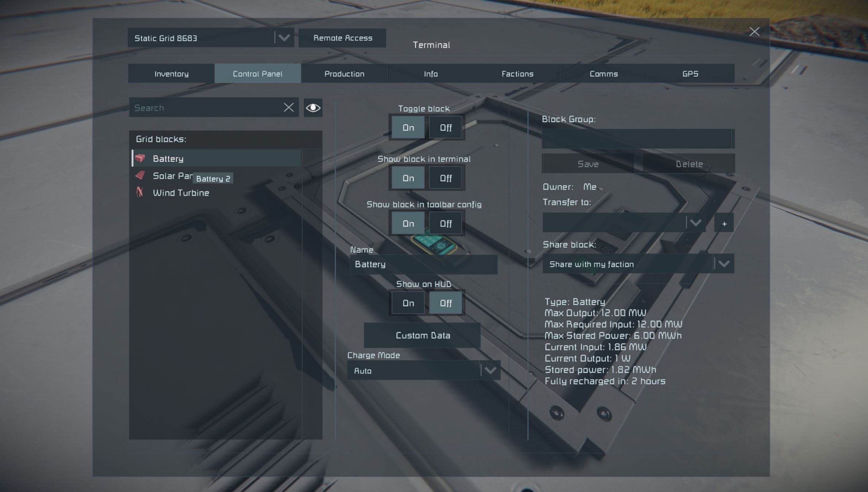Turn Show block in terminal Off

pyautogui.click(x=445, y=178)
